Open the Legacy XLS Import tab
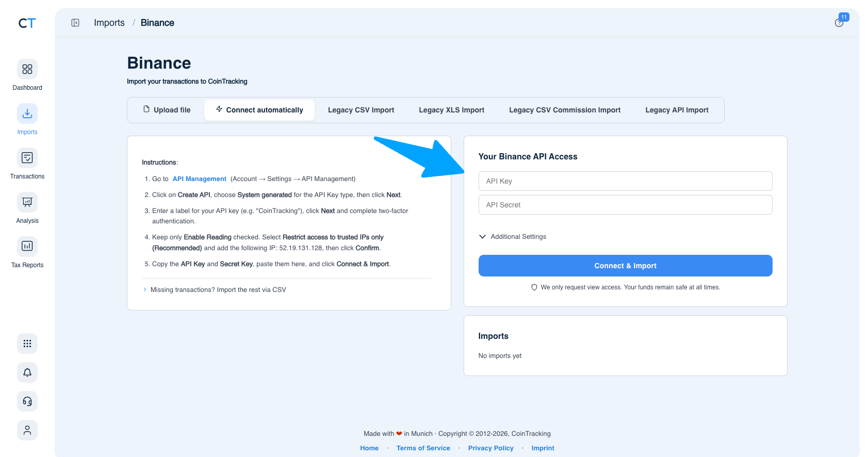 tap(452, 110)
